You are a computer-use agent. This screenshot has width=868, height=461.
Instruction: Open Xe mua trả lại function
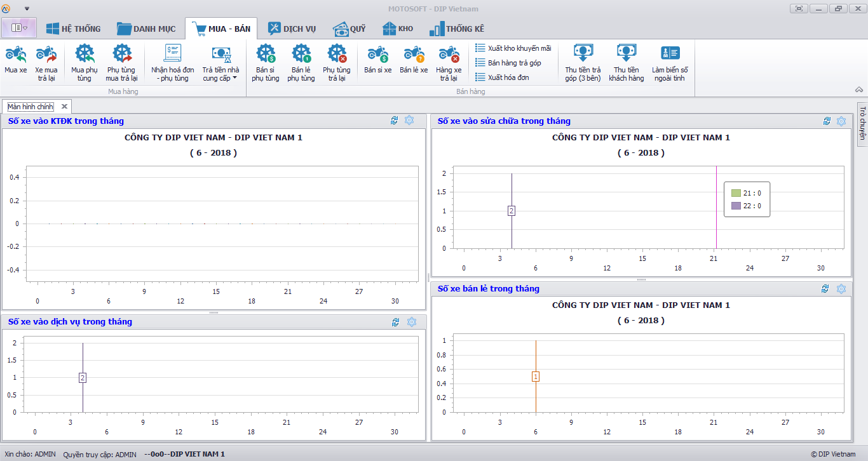46,54
